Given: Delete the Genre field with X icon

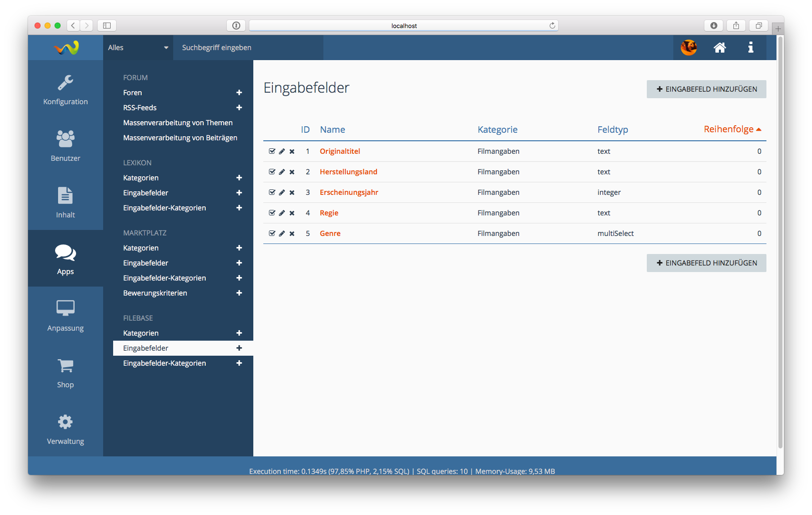Looking at the screenshot, I should click(x=292, y=233).
